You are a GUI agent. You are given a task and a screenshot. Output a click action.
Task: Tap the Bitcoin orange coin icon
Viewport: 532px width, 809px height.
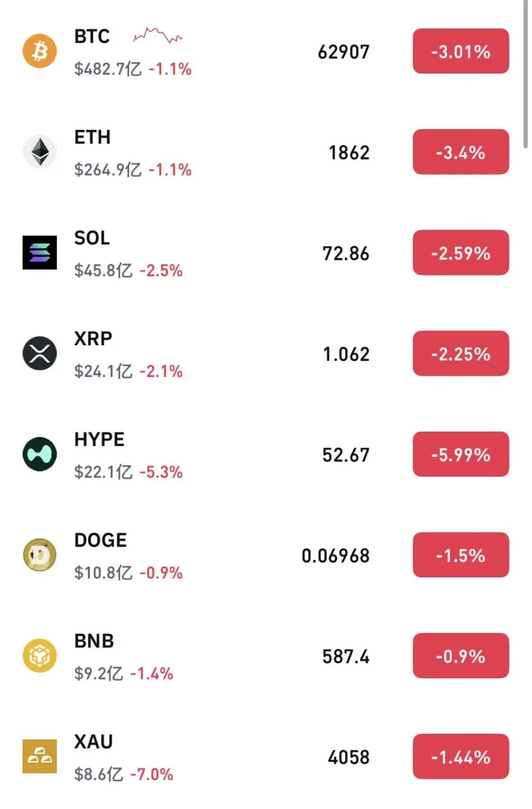(x=39, y=51)
